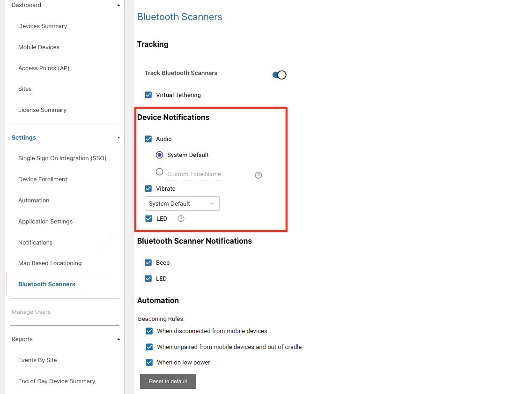Open Automation settings in sidebar
Viewport: 532px width, 394px height.
[x=34, y=200]
